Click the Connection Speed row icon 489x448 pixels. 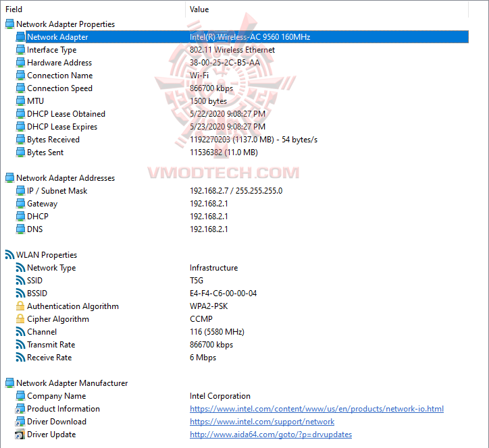tap(20, 88)
